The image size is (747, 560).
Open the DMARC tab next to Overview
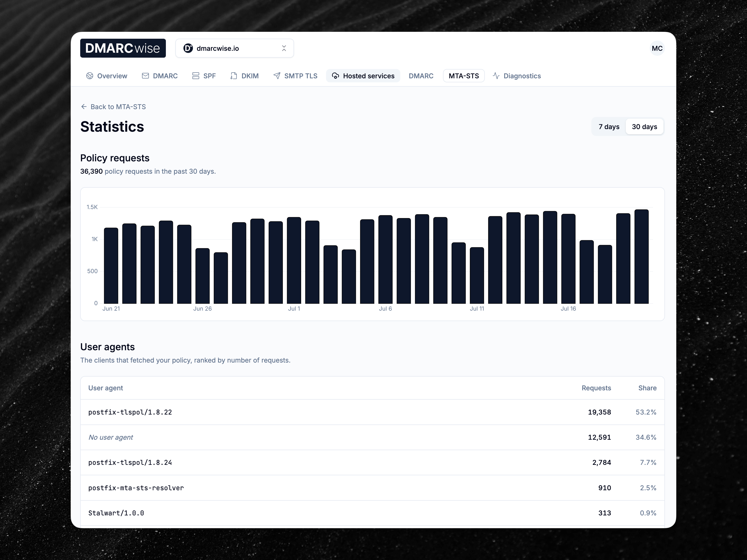[x=160, y=76]
